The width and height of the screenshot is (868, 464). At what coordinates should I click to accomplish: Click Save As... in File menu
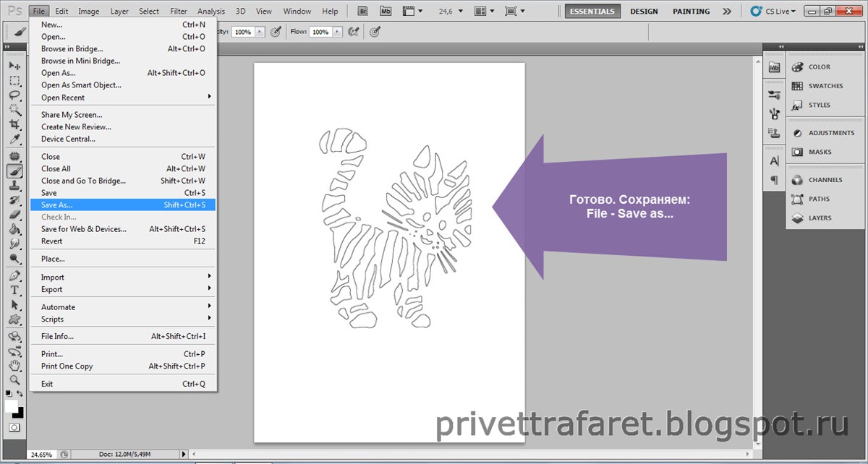pyautogui.click(x=123, y=205)
